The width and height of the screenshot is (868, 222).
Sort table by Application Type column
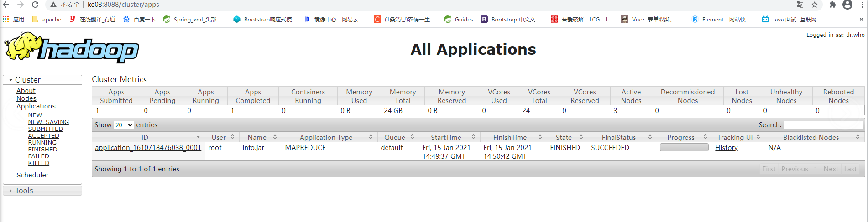tap(330, 137)
